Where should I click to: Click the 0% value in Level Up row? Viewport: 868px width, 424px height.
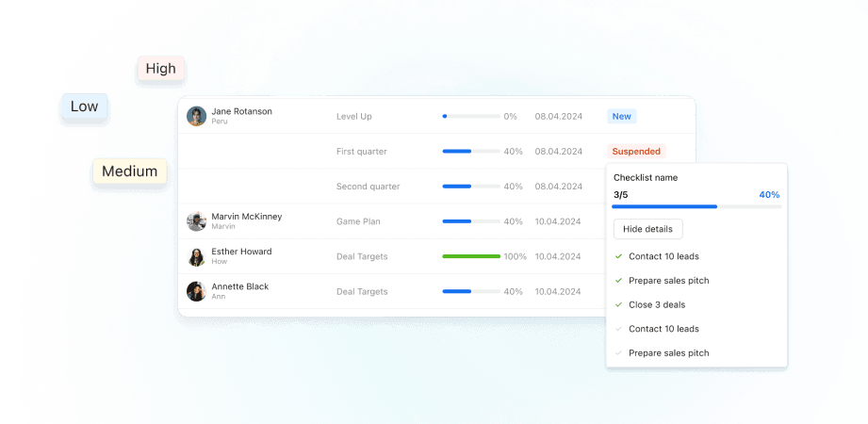point(511,117)
